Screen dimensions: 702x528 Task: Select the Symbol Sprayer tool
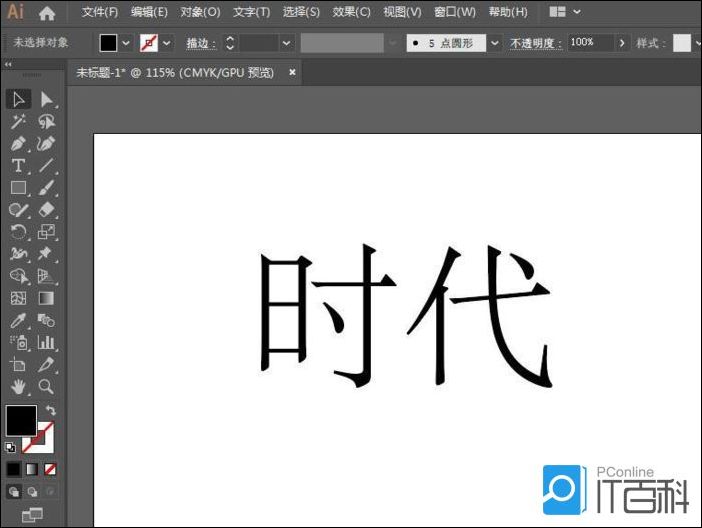click(18, 343)
